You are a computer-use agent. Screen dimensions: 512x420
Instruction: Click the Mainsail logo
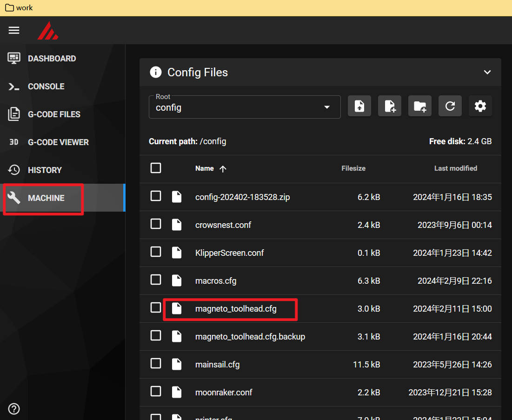pyautogui.click(x=48, y=30)
